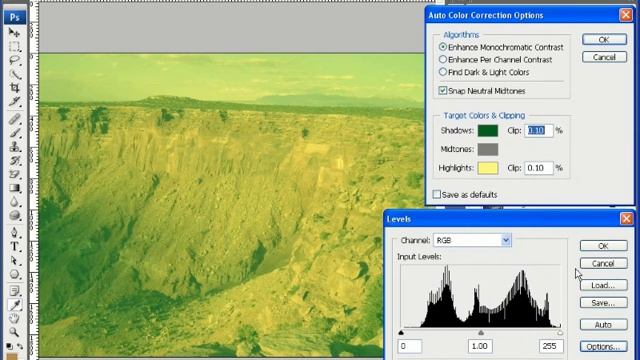This screenshot has height=360, width=640.
Task: Select the Clone Stamp tool
Action: point(14,147)
